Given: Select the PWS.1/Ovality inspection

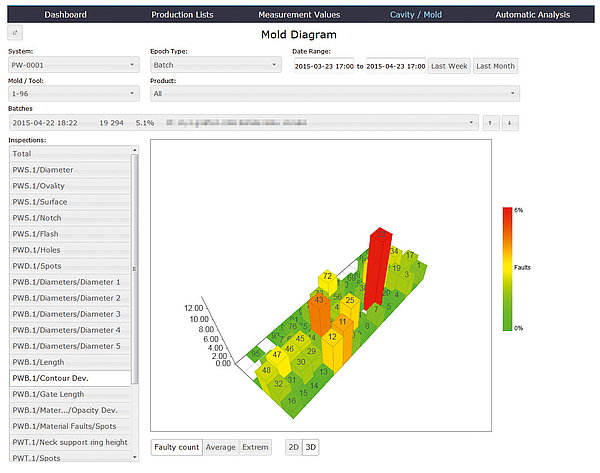Looking at the screenshot, I should [x=70, y=186].
